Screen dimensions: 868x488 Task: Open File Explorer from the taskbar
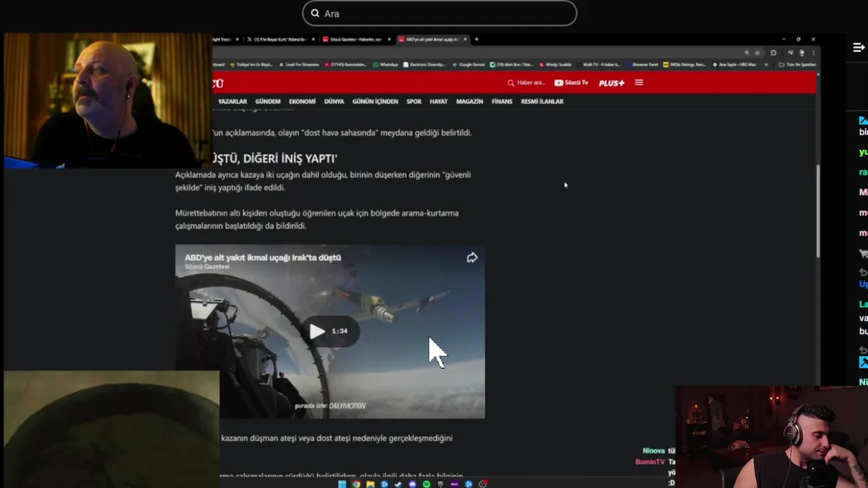(x=370, y=484)
